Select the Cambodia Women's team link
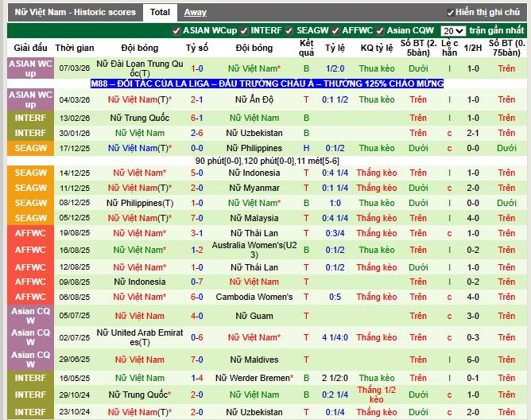 tap(254, 297)
